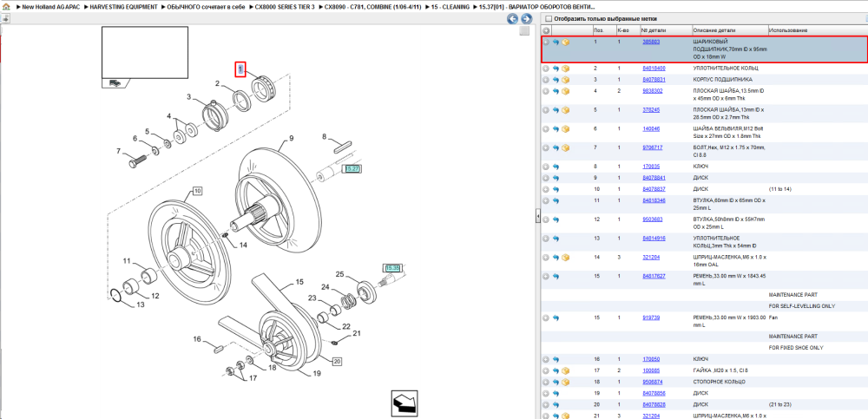Toggle the small square button at diagram corner
The image size is (868, 419).
tap(524, 31)
